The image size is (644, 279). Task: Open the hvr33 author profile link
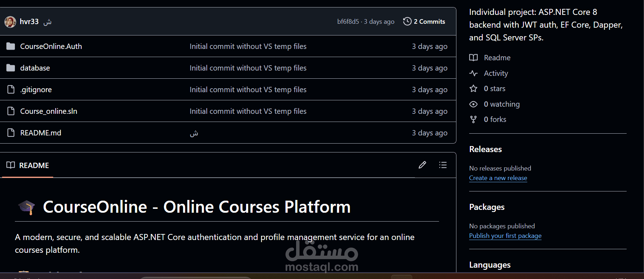click(x=29, y=22)
